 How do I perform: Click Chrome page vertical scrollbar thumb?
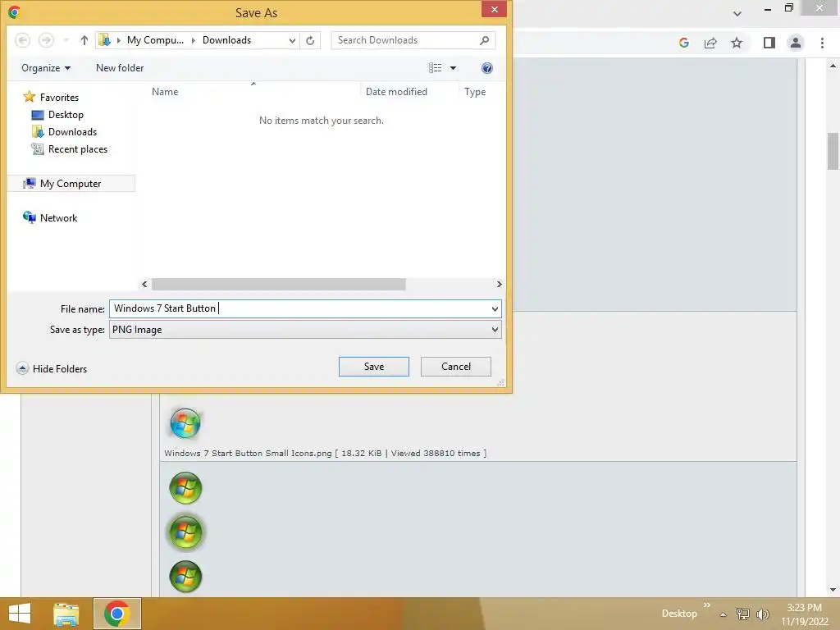click(x=833, y=151)
